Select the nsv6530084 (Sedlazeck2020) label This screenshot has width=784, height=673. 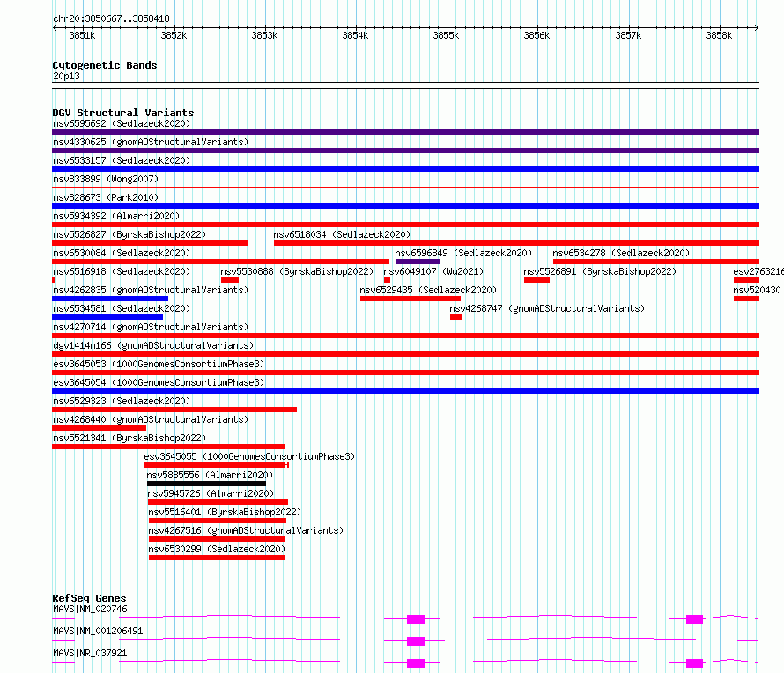pyautogui.click(x=122, y=253)
